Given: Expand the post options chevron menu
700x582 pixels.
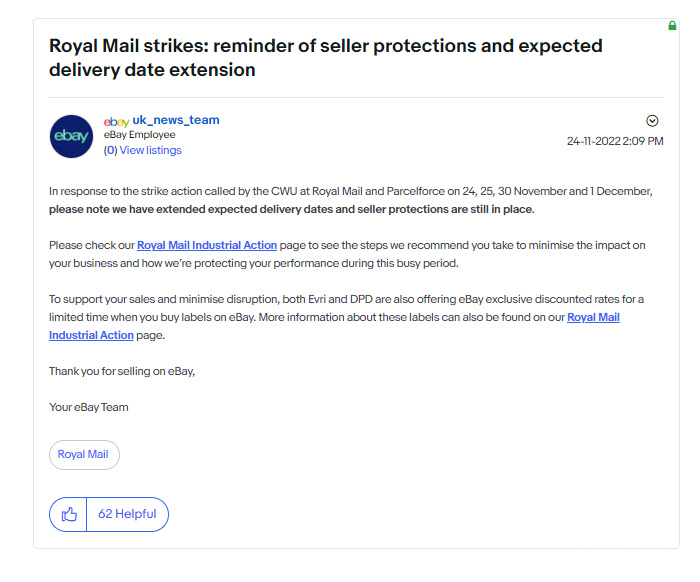Looking at the screenshot, I should (x=653, y=121).
